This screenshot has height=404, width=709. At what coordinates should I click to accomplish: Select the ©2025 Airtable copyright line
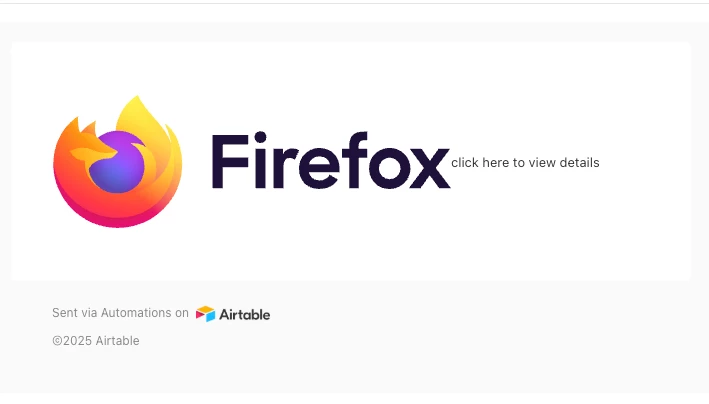[96, 341]
